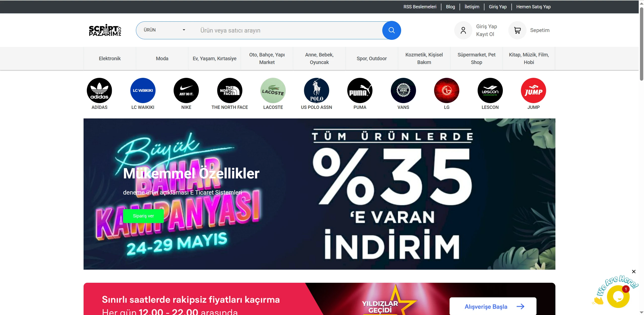The height and width of the screenshot is (315, 644).
Task: Open the Ev, Yaşam, Kırtasiye category
Action: click(215, 58)
